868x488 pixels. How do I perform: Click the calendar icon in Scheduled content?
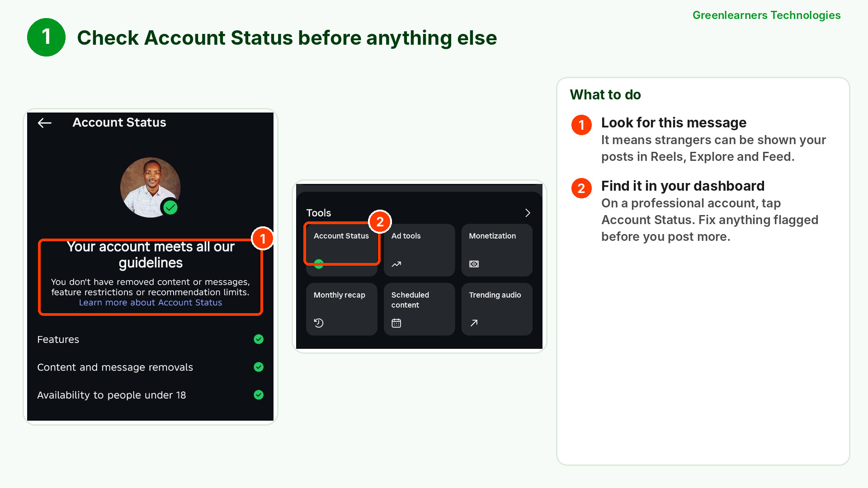pyautogui.click(x=396, y=323)
